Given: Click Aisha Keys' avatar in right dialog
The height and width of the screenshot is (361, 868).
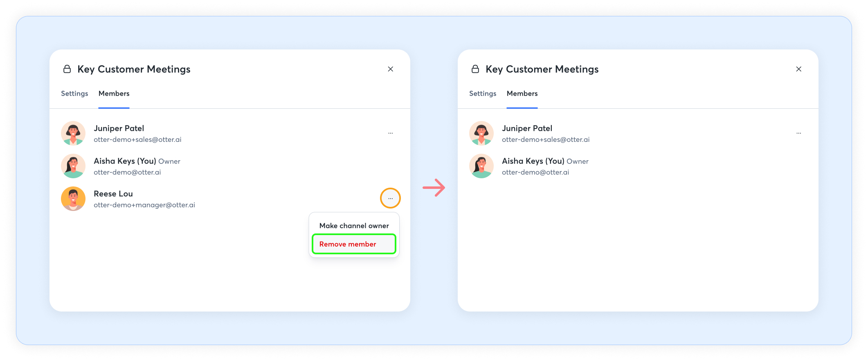Looking at the screenshot, I should click(481, 166).
